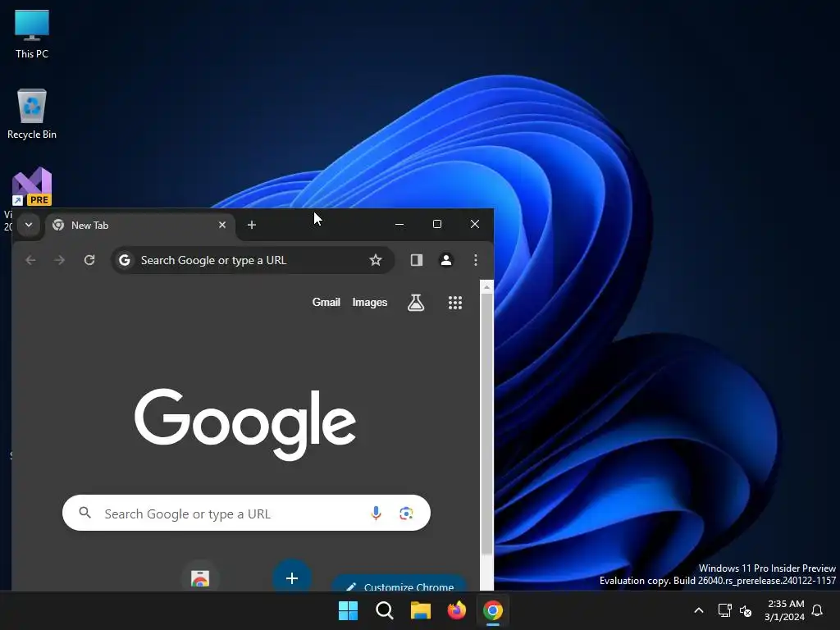Toggle the Chrome side panel
Image resolution: width=840 pixels, height=630 pixels.
point(417,260)
